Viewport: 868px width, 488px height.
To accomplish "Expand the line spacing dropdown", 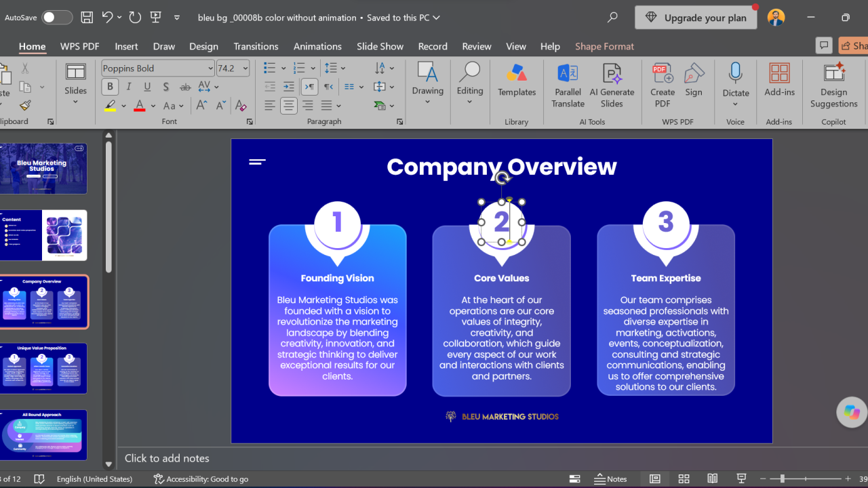I will click(x=343, y=68).
